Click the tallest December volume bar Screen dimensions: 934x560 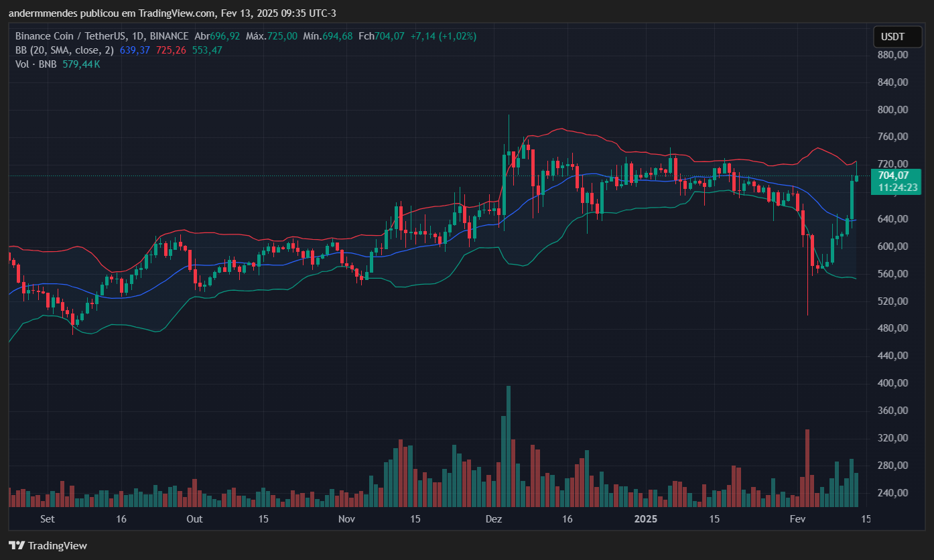[509, 446]
